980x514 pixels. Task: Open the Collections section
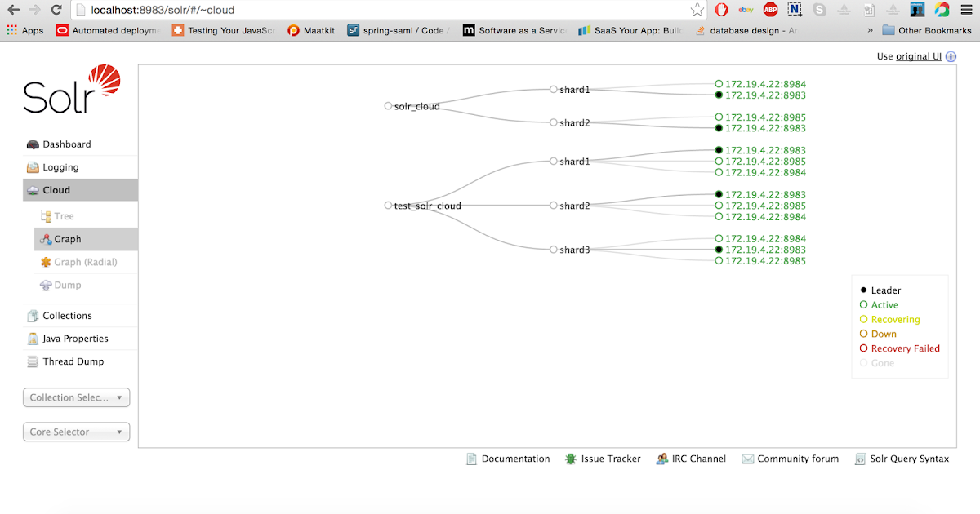tap(69, 315)
